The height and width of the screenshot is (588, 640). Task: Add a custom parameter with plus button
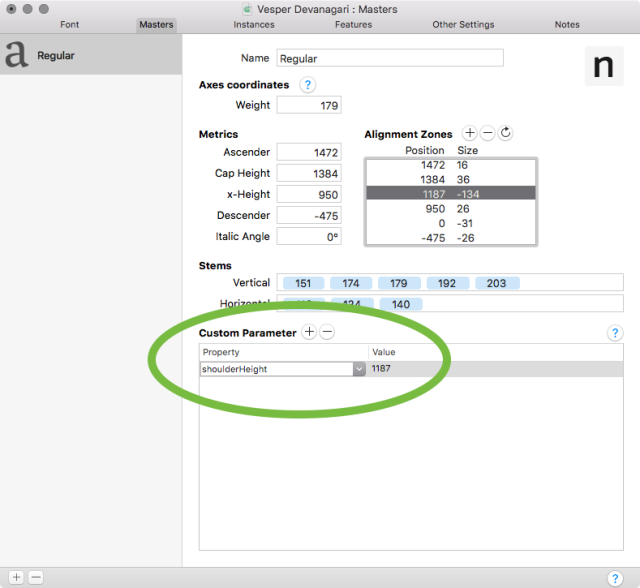tap(309, 332)
